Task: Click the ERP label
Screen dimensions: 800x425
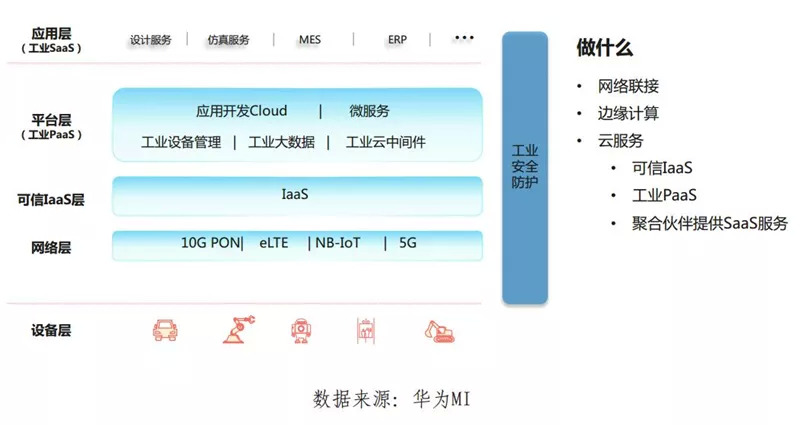Action: click(397, 39)
